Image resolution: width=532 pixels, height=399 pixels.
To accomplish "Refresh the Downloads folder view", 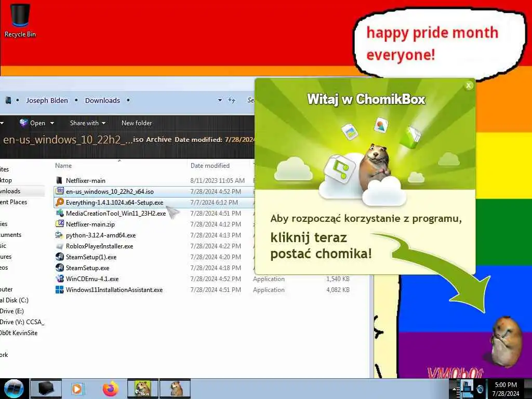I will (x=232, y=100).
